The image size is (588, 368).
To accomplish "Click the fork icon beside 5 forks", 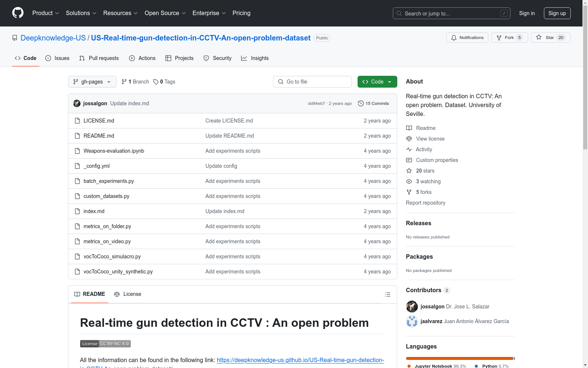I will click(409, 192).
